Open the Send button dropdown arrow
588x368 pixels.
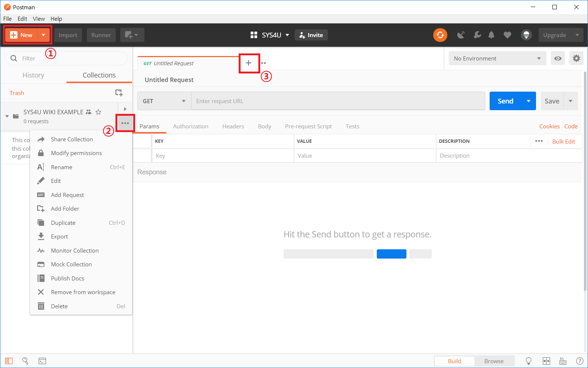click(529, 101)
